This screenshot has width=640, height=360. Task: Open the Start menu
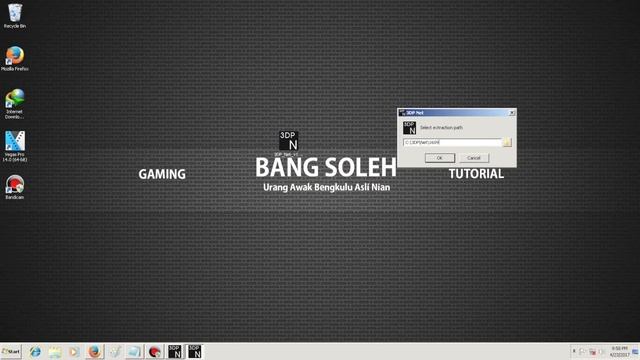(11, 351)
